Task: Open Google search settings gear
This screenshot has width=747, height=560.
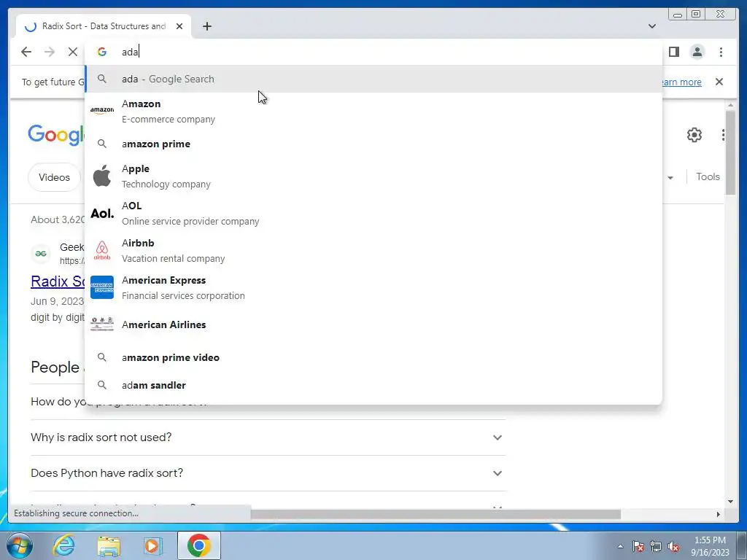Action: [x=694, y=135]
